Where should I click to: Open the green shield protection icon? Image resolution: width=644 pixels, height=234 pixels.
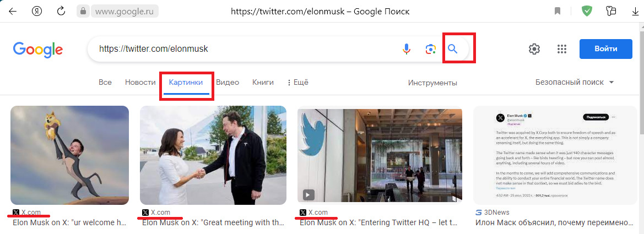(x=587, y=11)
